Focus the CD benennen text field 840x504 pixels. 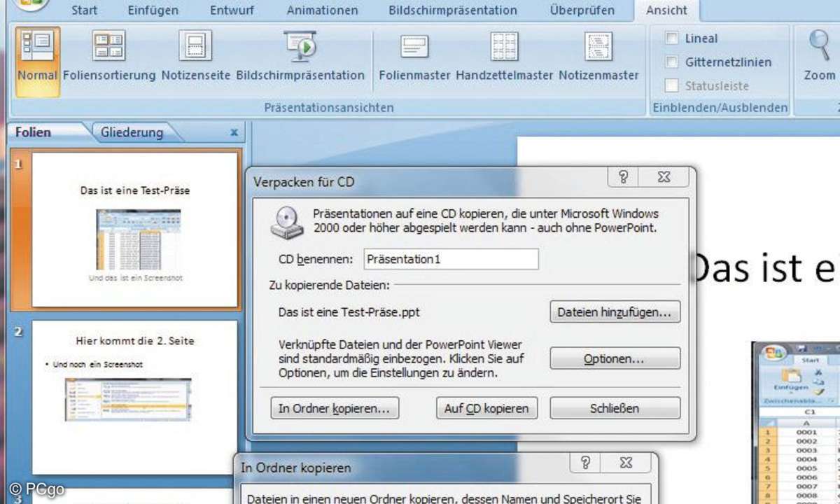coord(451,259)
